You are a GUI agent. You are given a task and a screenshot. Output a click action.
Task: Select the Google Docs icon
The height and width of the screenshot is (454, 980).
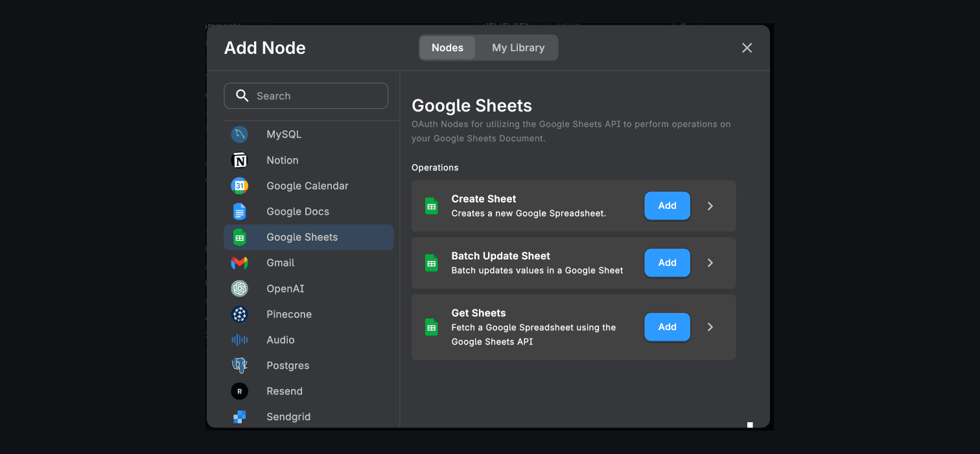[x=240, y=211]
